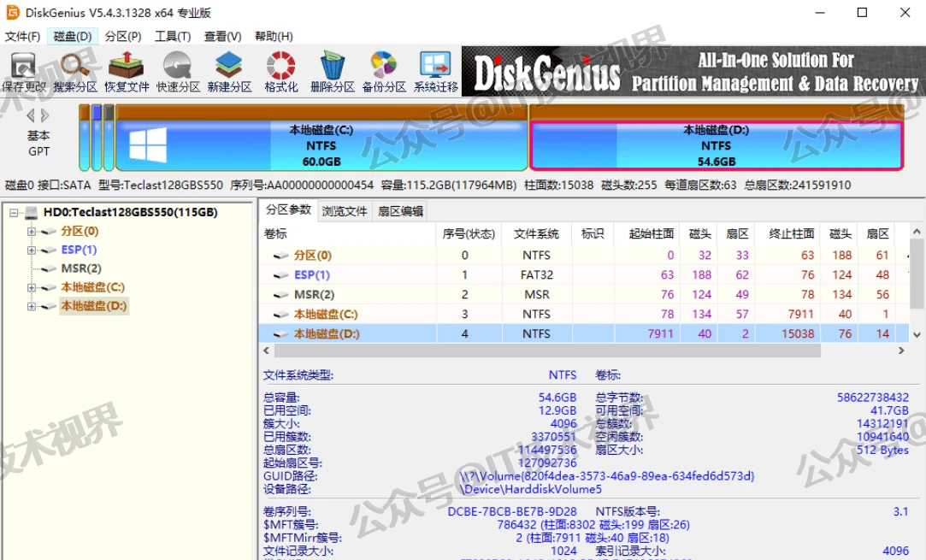Open the 工具(T) menu

tap(173, 37)
